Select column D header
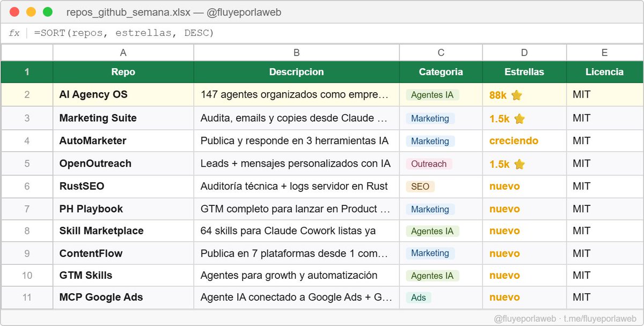644x326 pixels. pyautogui.click(x=524, y=53)
